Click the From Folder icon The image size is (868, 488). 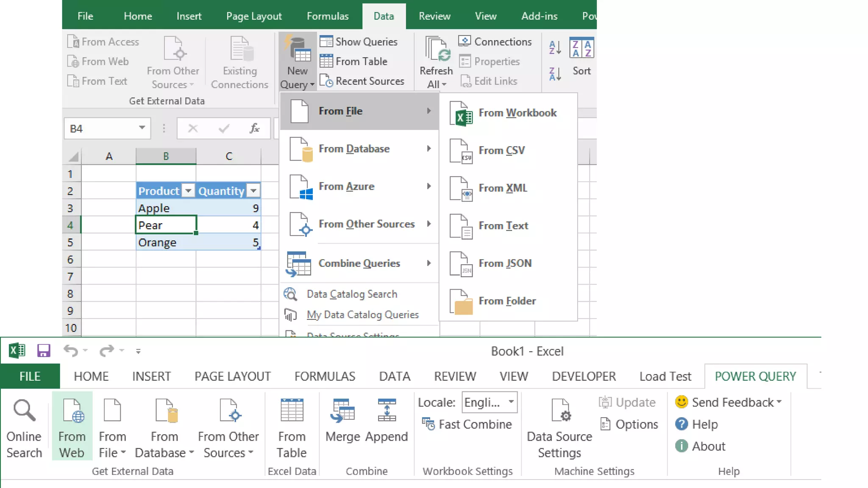coord(461,302)
